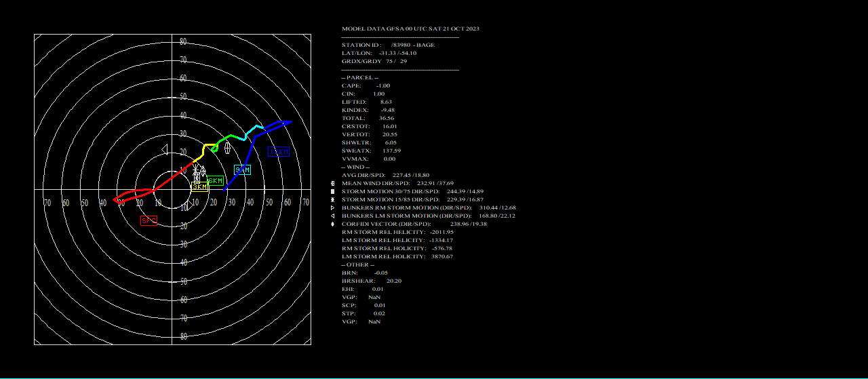Select the RM STORM REL HELICITY line
Screen dimensions: 868x379
point(397,232)
